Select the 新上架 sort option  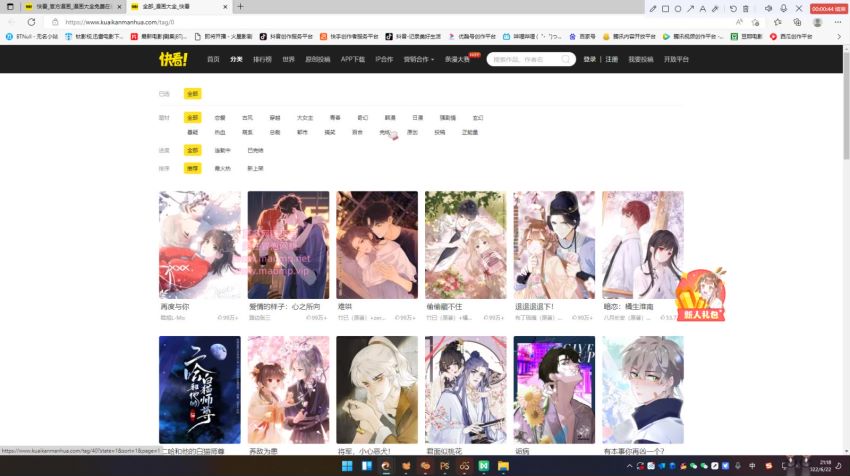point(255,169)
